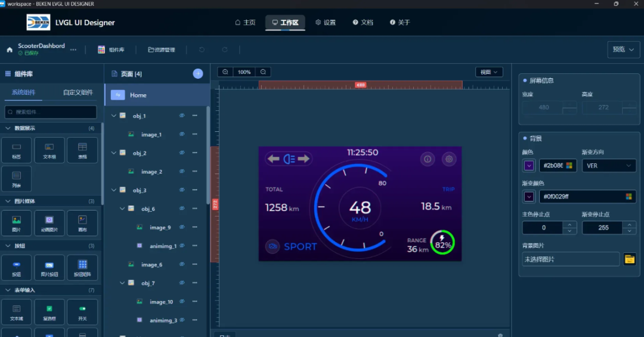Viewport: 644px width, 337px height.
Task: Select the 动画图片 animated image widget
Action: 49,222
